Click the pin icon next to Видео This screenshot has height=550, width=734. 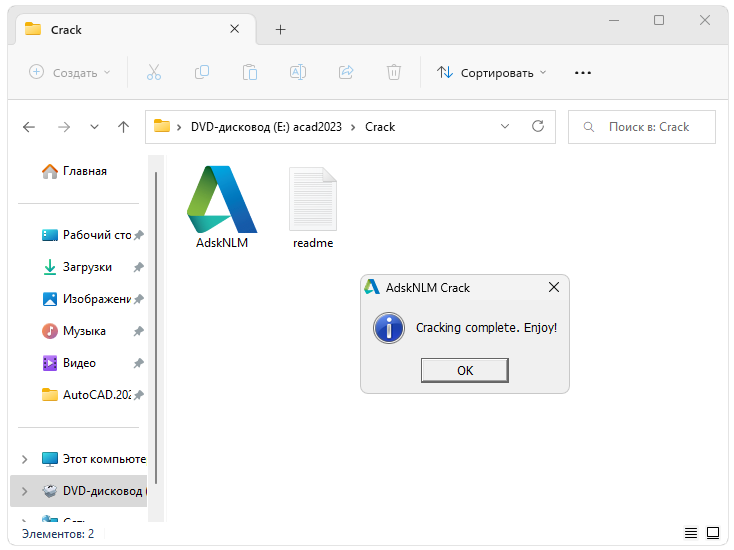point(139,363)
